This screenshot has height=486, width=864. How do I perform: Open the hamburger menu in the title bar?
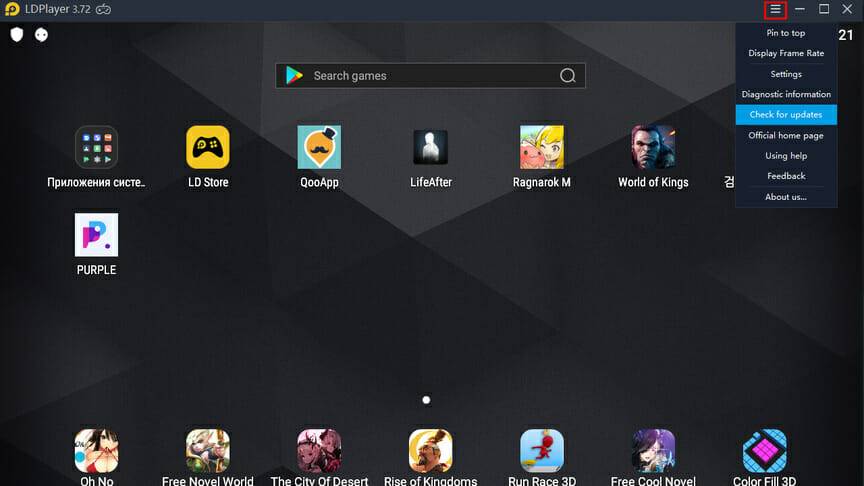click(x=775, y=9)
